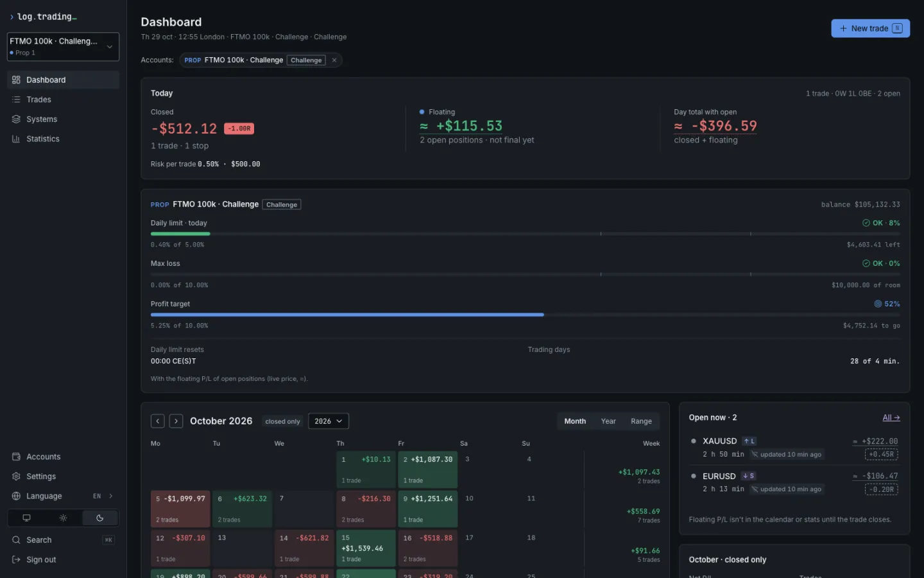Open the Systems layers icon
The height and width of the screenshot is (578, 924).
[16, 119]
